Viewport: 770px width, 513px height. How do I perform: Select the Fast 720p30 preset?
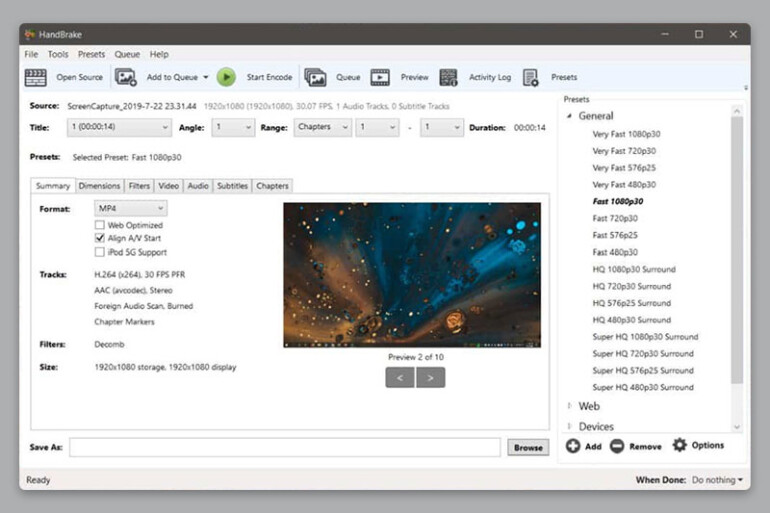coord(615,218)
